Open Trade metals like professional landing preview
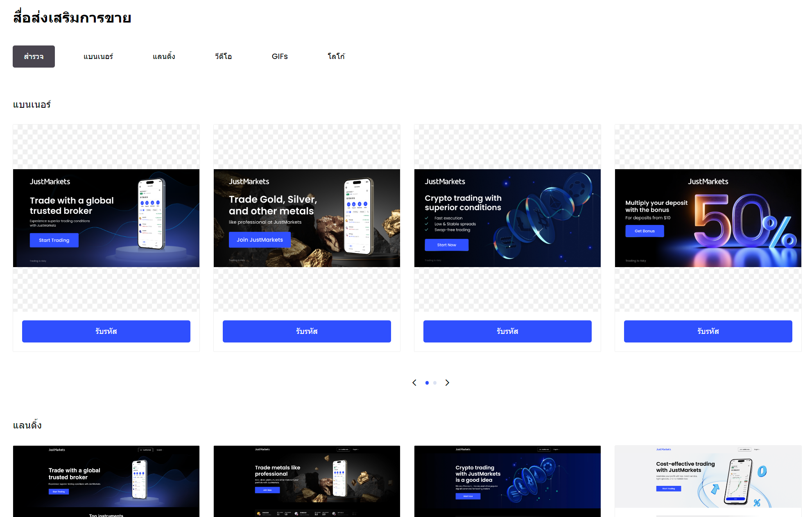The image size is (812, 517). tap(307, 481)
